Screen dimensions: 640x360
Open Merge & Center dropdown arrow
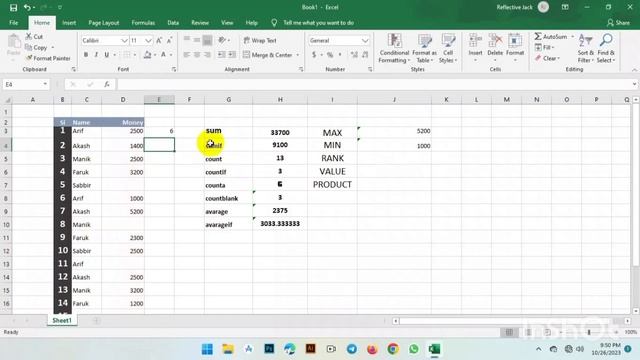(298, 55)
